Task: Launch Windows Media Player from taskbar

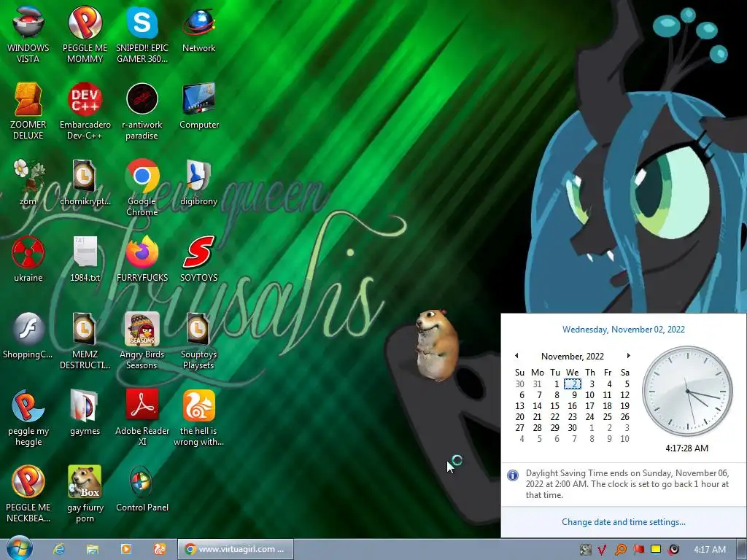Action: (125, 549)
